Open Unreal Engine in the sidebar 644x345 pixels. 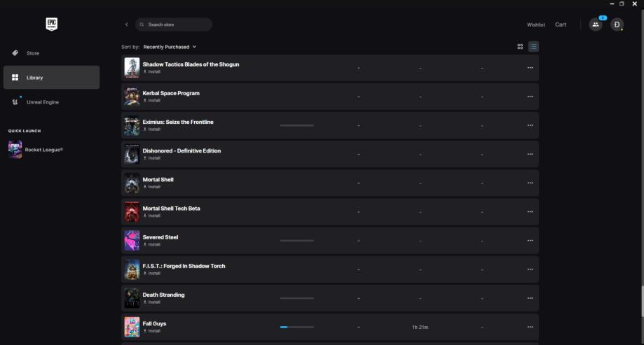click(42, 102)
